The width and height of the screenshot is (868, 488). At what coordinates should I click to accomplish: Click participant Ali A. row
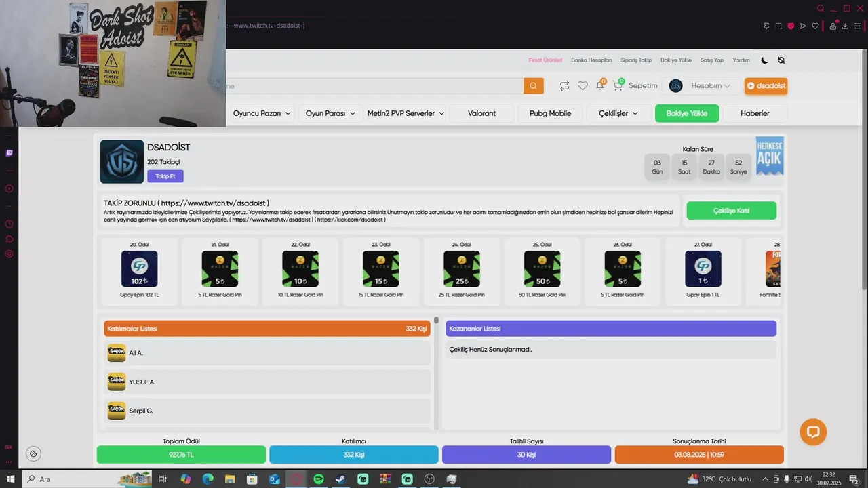click(267, 353)
